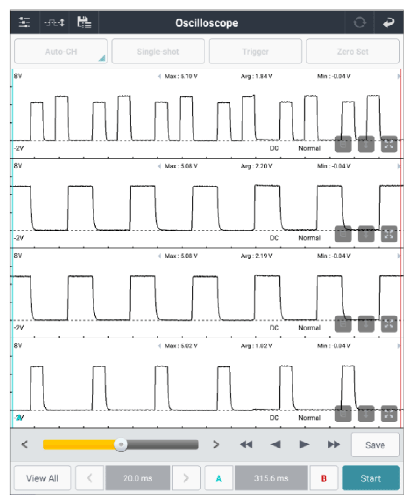Click the Avg 1.84 V readout
The image size is (413, 504).
point(256,76)
